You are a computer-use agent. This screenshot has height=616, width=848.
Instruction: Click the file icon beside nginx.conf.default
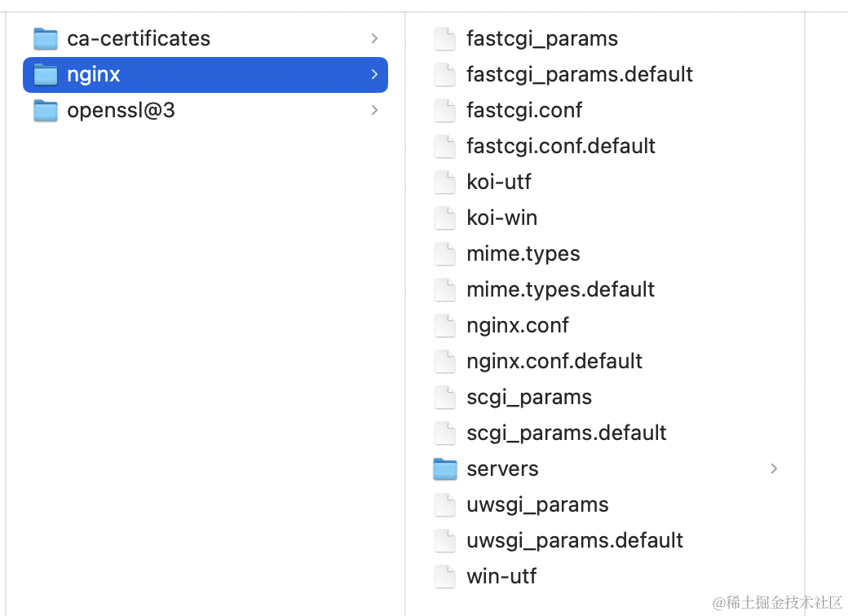[x=445, y=362]
